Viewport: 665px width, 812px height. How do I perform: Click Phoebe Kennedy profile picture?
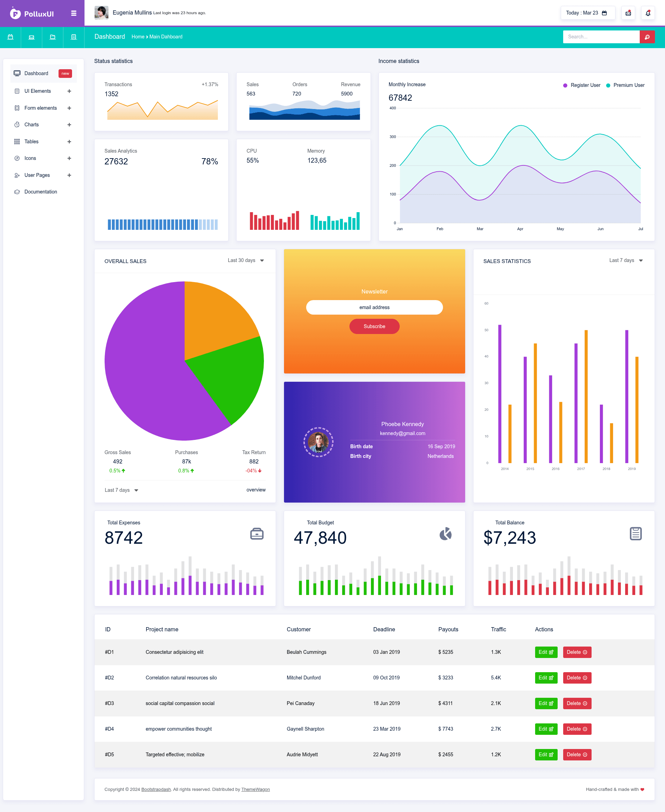[x=318, y=442]
